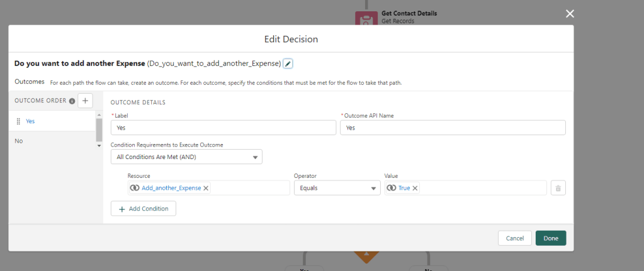Add a new outcome with the plus button
The width and height of the screenshot is (644, 271).
[x=85, y=101]
